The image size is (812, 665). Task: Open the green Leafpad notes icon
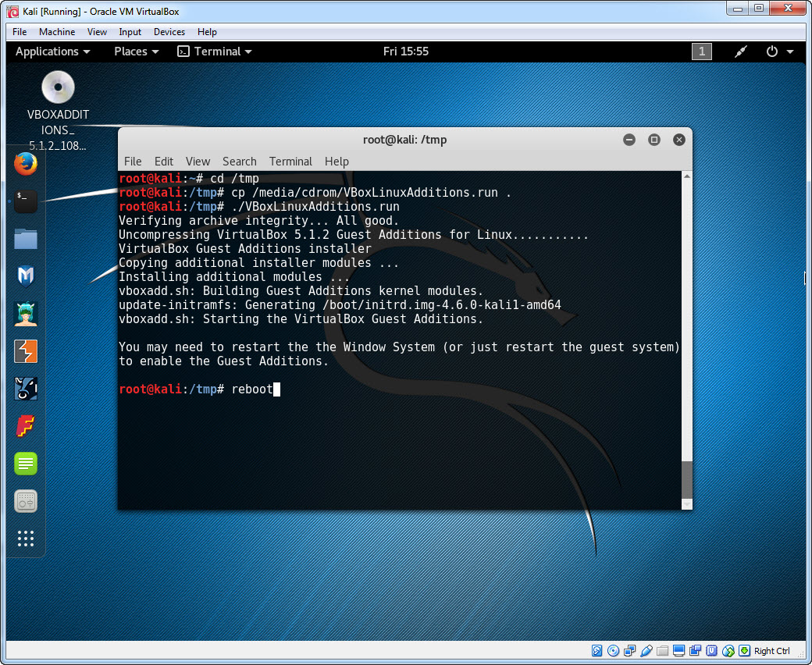click(x=25, y=464)
